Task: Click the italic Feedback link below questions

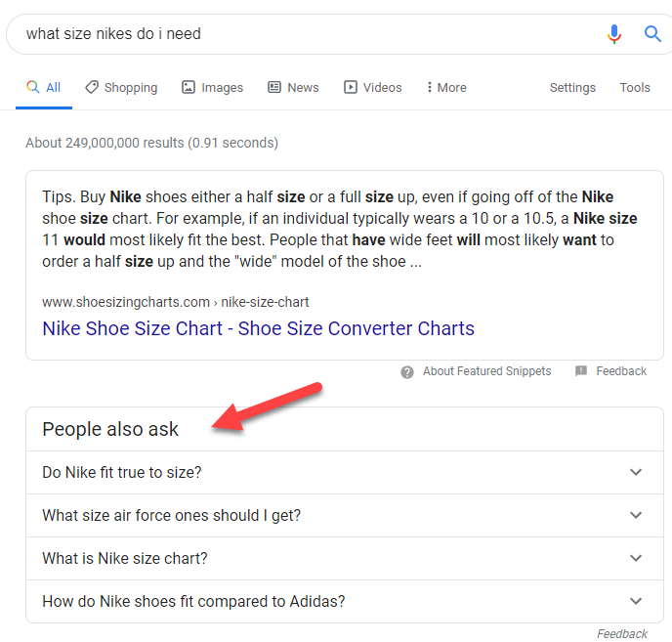Action: 622,634
